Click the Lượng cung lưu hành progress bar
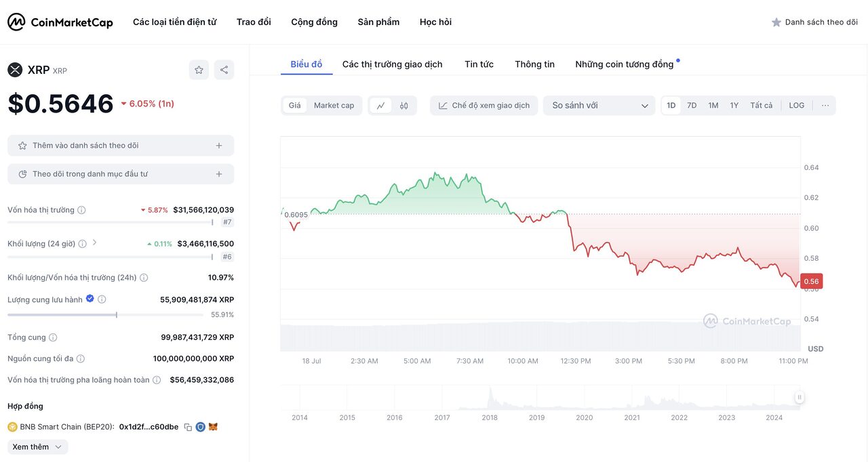 105,315
